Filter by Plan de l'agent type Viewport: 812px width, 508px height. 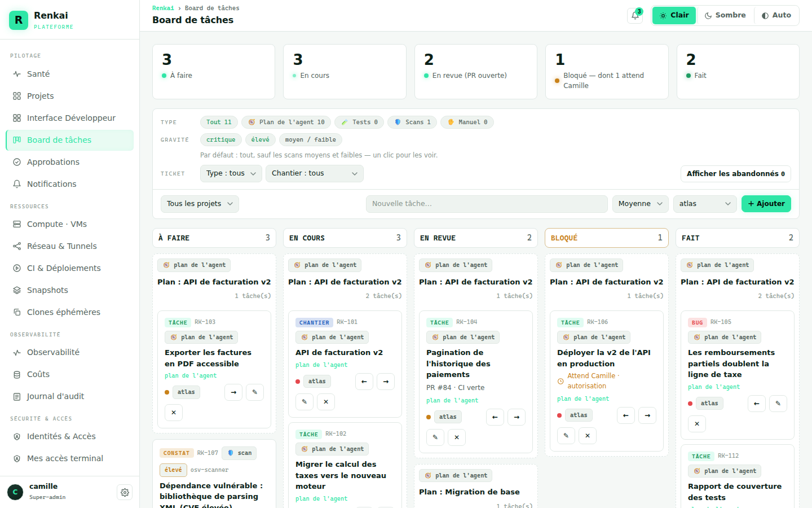286,122
